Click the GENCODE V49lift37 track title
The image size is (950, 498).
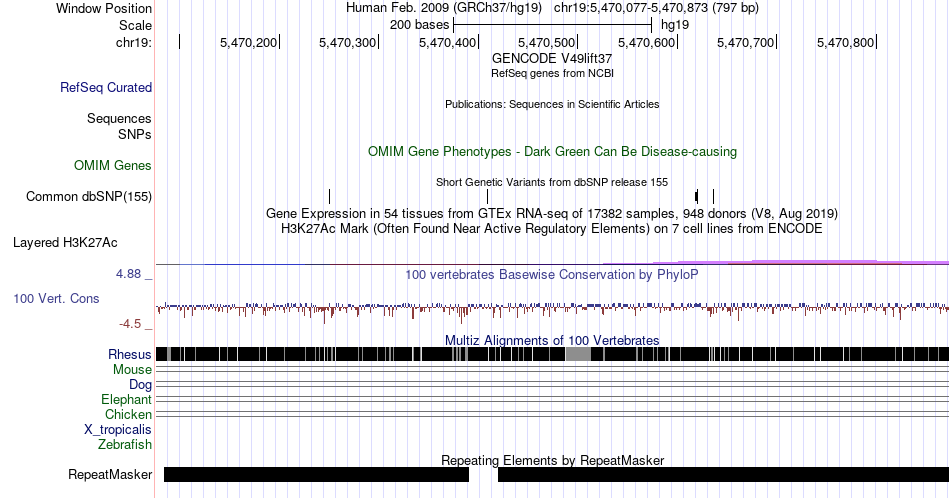552,58
